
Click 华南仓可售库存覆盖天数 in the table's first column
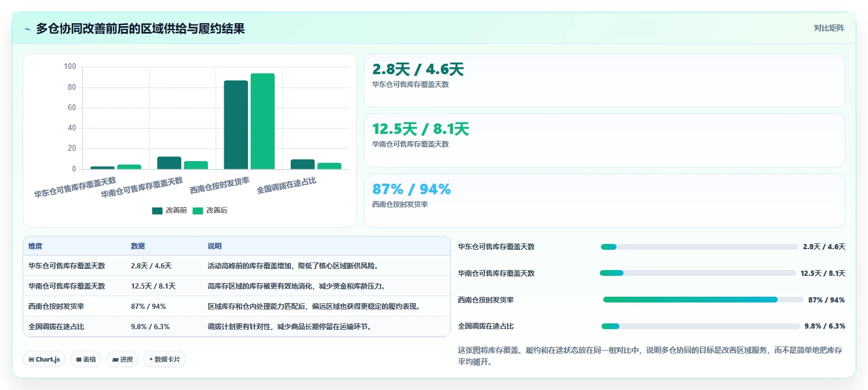[x=67, y=286]
